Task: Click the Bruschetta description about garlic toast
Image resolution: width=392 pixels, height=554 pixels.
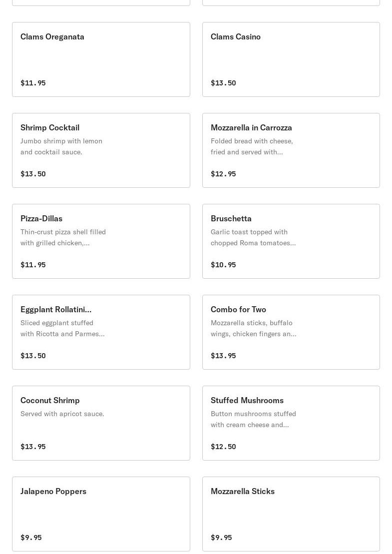Action: [x=253, y=237]
